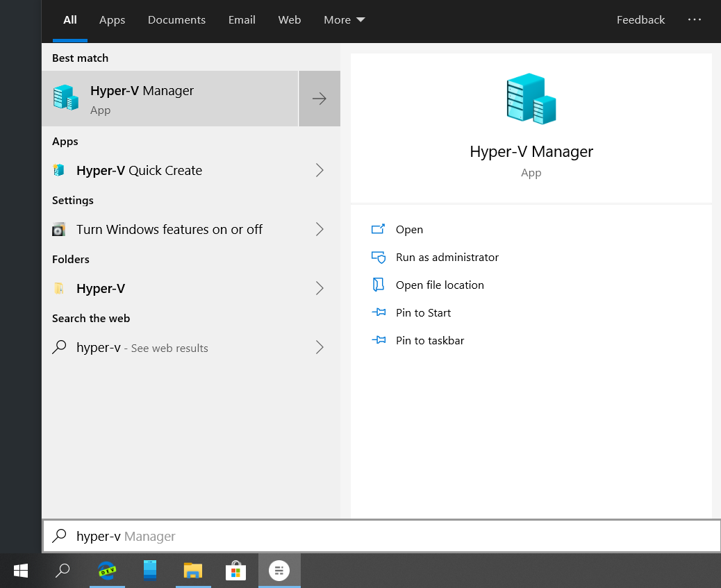Switch to the Documents search tab
The height and width of the screenshot is (588, 721).
176,19
